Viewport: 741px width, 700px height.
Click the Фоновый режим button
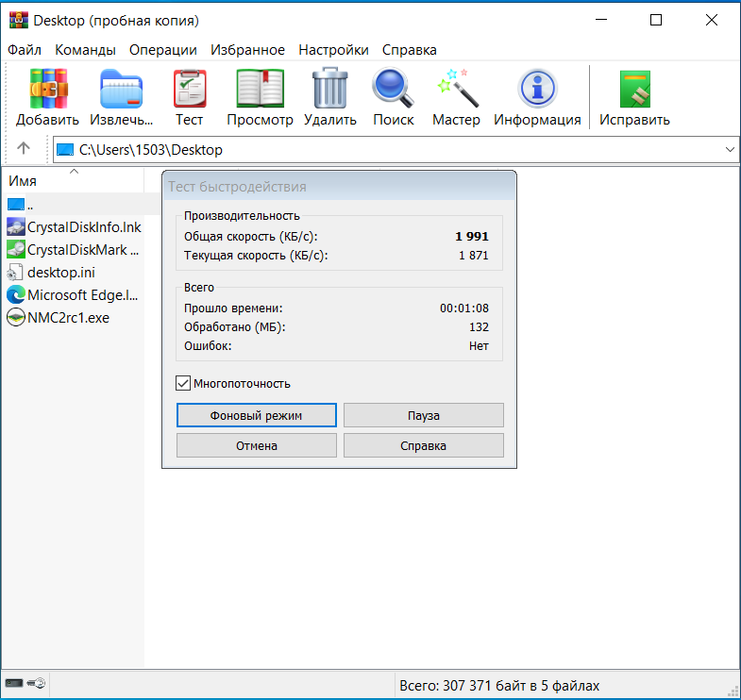[257, 415]
